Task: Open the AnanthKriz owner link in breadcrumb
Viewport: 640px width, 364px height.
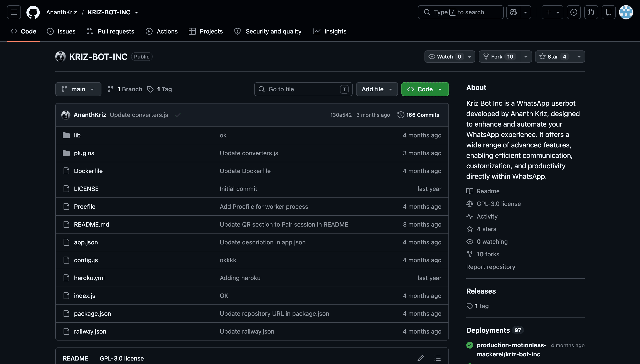Action: tap(62, 12)
